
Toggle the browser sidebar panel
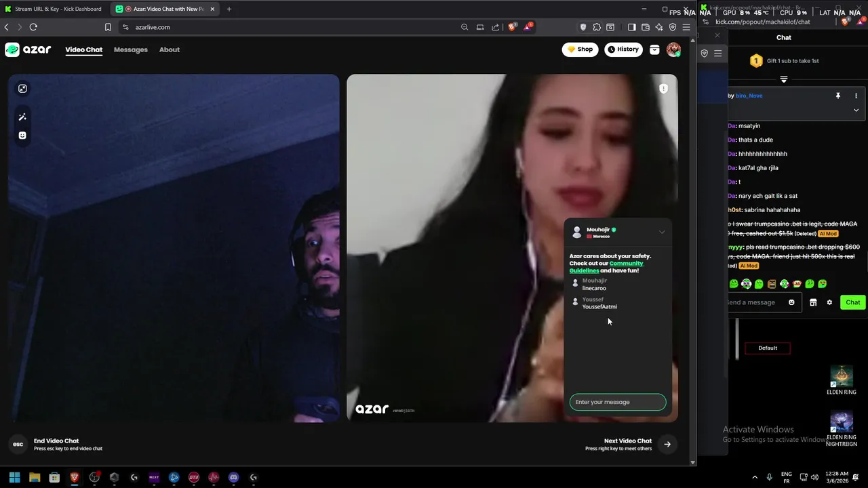(x=631, y=27)
